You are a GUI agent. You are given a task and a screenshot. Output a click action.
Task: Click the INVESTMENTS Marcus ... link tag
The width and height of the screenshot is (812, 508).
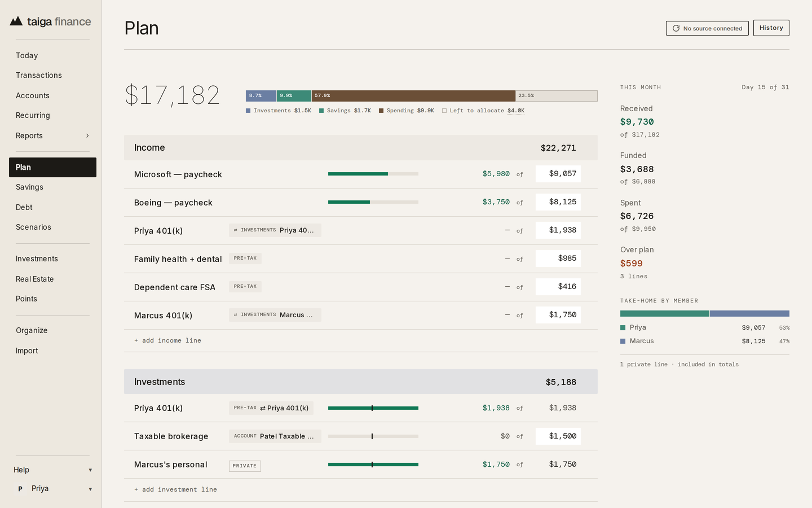point(275,315)
